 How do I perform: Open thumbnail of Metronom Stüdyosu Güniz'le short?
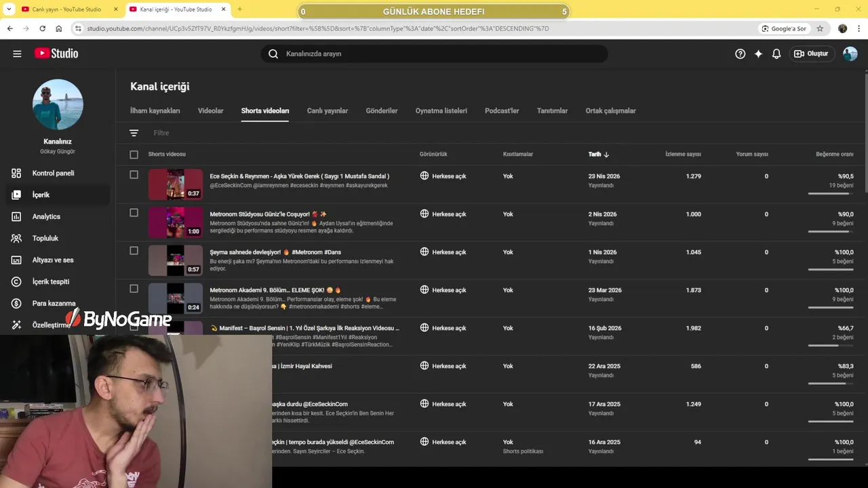coord(176,222)
